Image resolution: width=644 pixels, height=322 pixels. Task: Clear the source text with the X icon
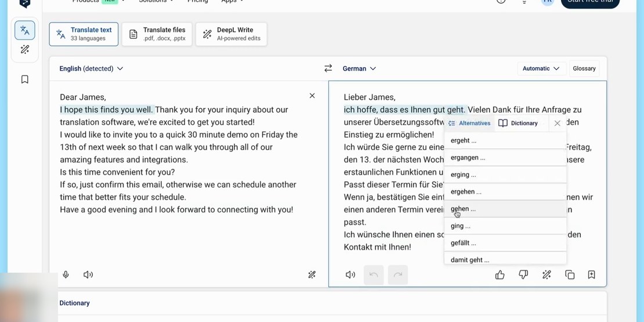(312, 96)
